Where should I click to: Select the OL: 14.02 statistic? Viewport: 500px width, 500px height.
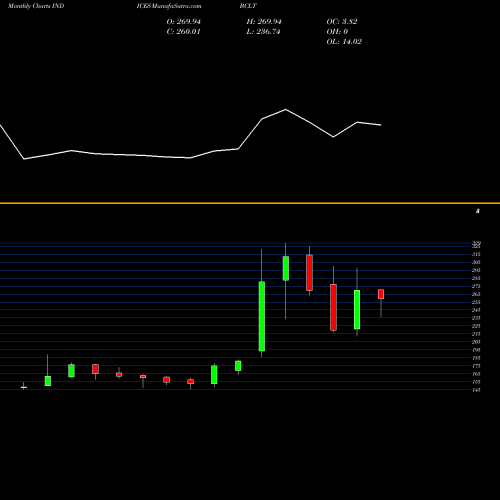[x=344, y=42]
